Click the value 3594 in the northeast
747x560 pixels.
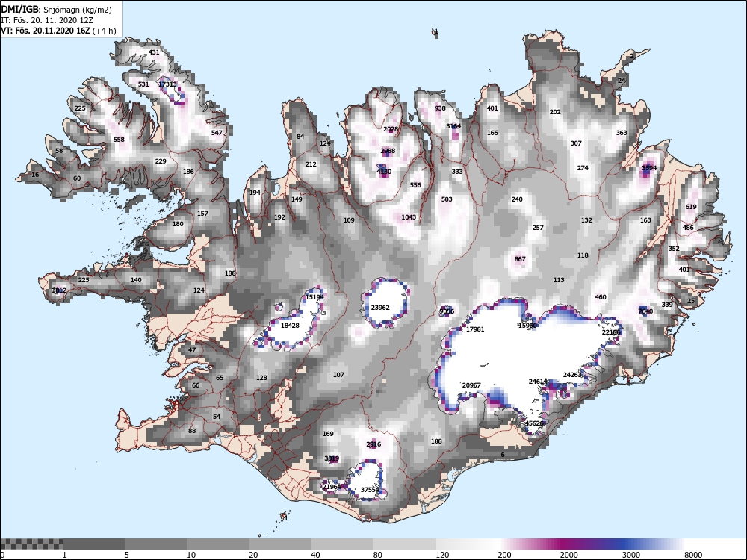click(649, 168)
